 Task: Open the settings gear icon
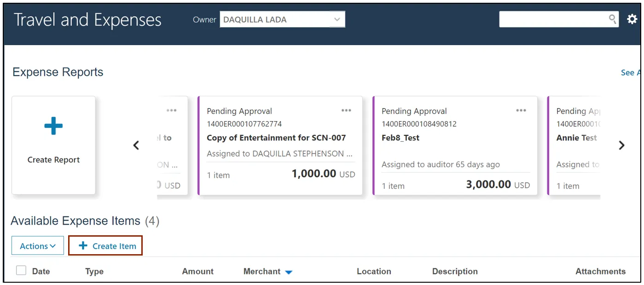click(632, 19)
